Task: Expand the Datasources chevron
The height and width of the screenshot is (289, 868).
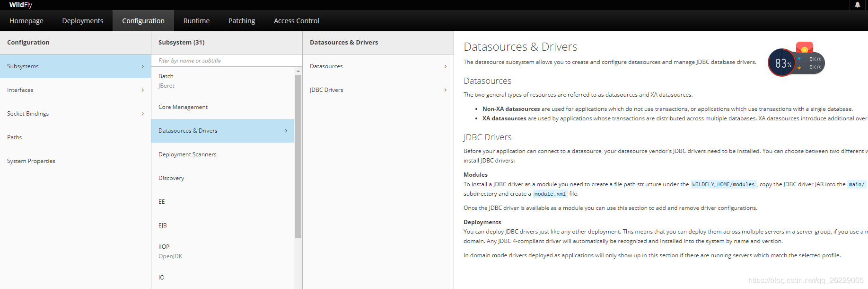Action: click(x=446, y=66)
